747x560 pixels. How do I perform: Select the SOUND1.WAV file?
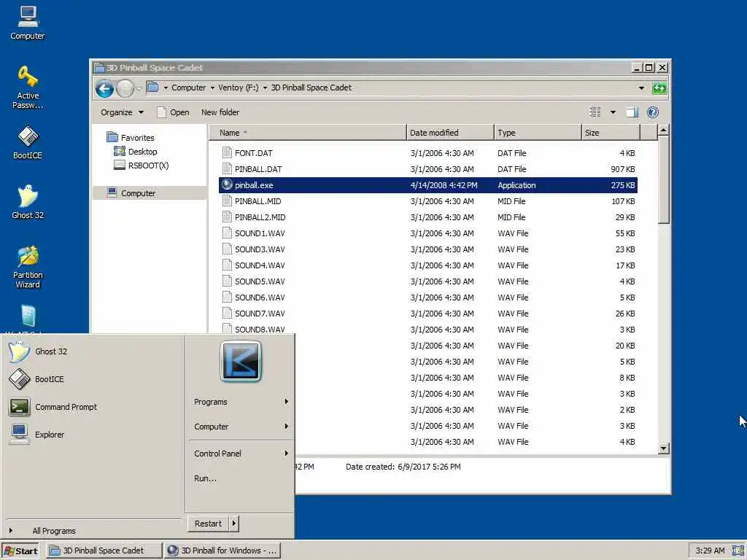[x=427, y=233]
